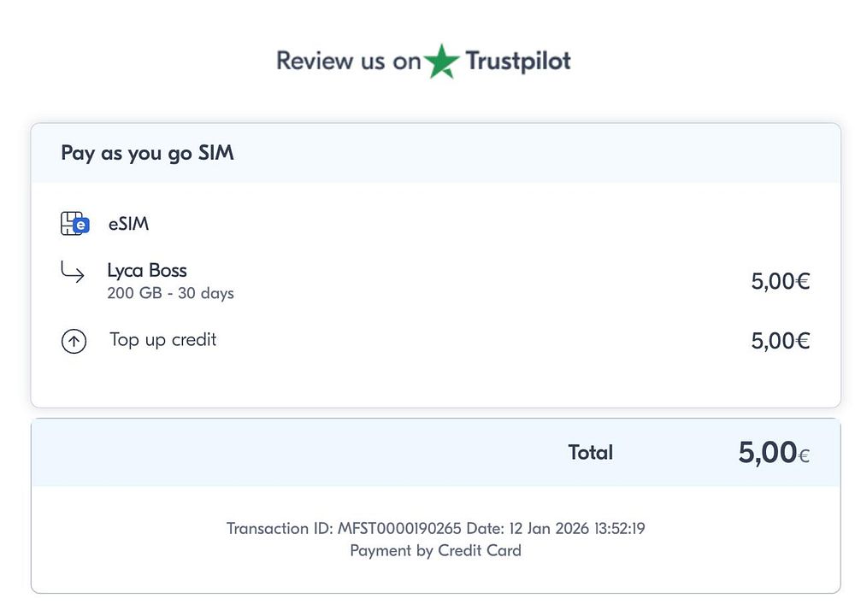The image size is (855, 616).
Task: Click the eSIM label
Action: tap(129, 224)
